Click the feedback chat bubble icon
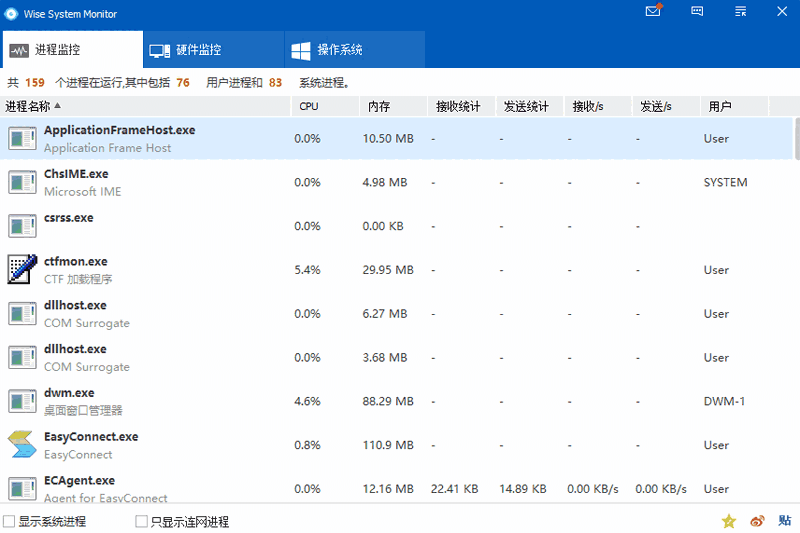The width and height of the screenshot is (800, 533). coord(698,12)
